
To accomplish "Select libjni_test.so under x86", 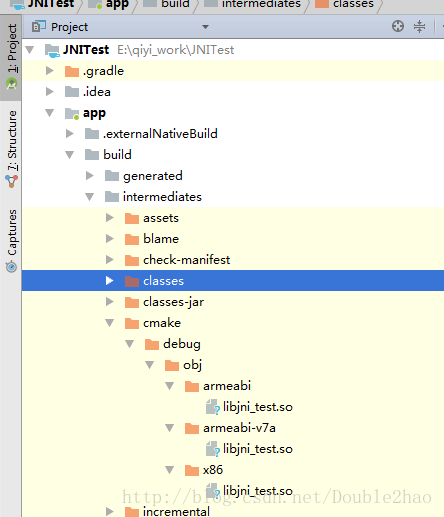I will click(x=258, y=491).
